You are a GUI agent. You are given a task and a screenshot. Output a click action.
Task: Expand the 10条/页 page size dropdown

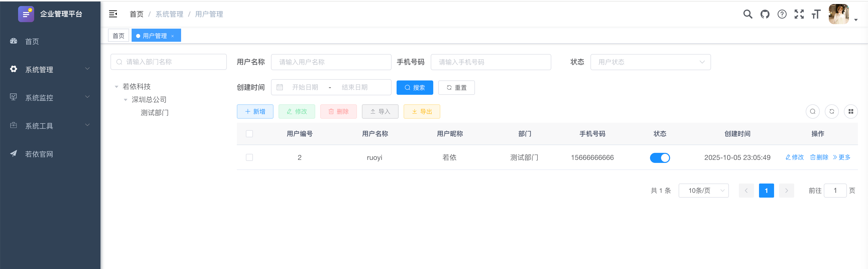tap(703, 191)
